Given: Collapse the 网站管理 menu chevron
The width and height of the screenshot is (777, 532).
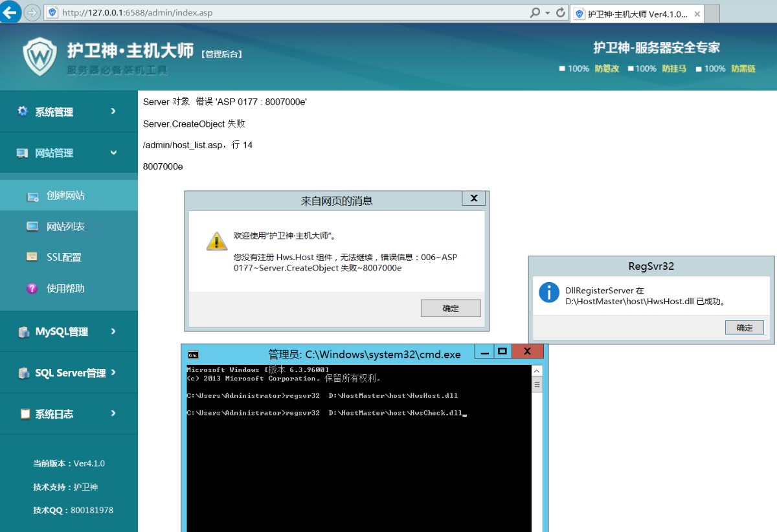Looking at the screenshot, I should (113, 153).
